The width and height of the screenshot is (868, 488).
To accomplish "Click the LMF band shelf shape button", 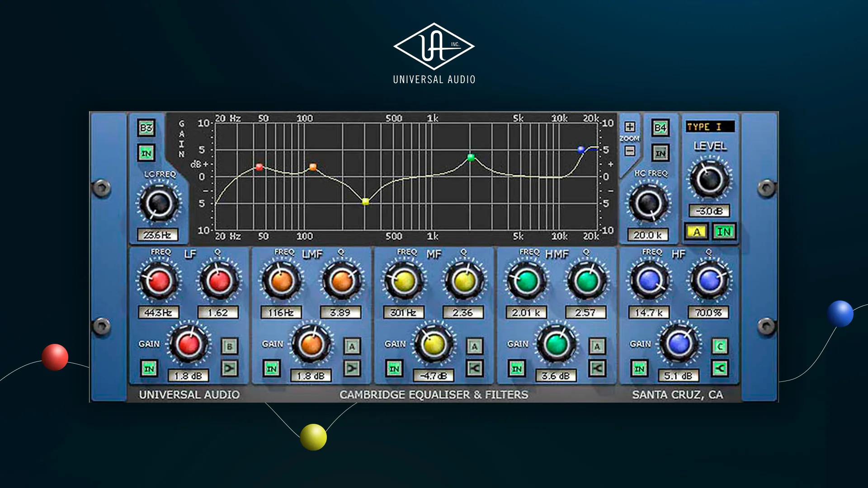I will 352,368.
